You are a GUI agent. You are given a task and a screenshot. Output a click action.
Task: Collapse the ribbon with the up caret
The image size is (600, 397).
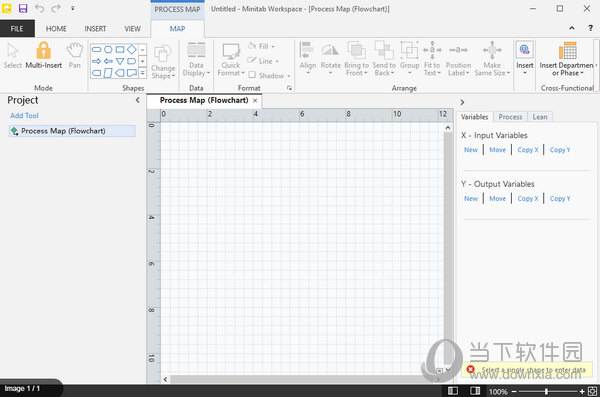pos(572,28)
